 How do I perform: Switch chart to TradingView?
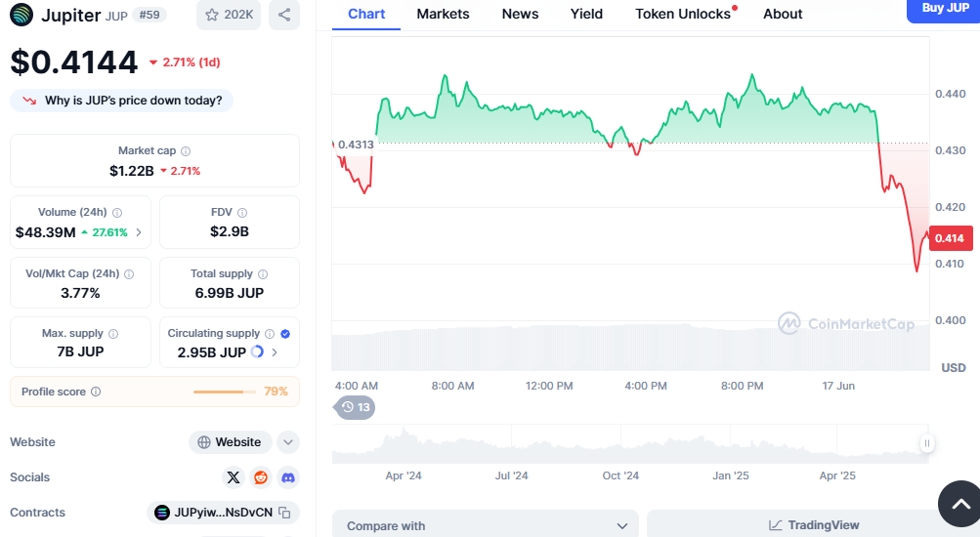point(813,525)
